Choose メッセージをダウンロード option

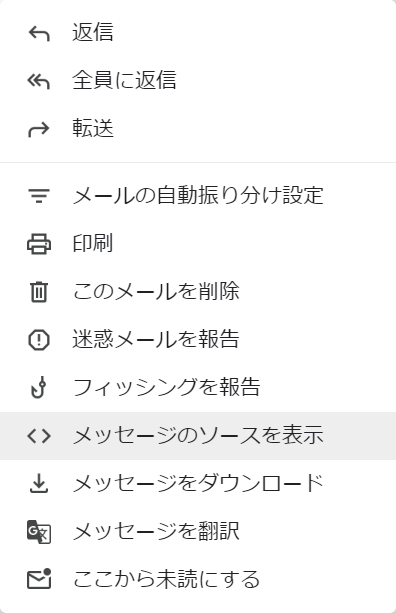click(198, 484)
